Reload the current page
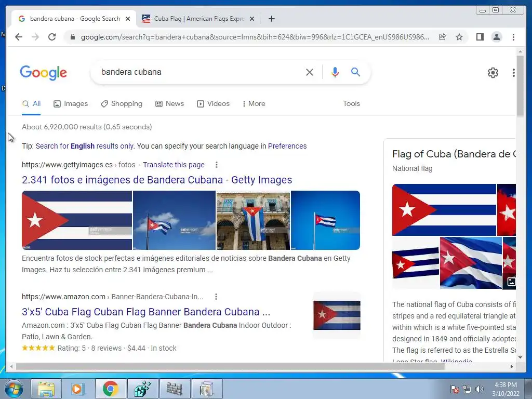 (x=52, y=37)
